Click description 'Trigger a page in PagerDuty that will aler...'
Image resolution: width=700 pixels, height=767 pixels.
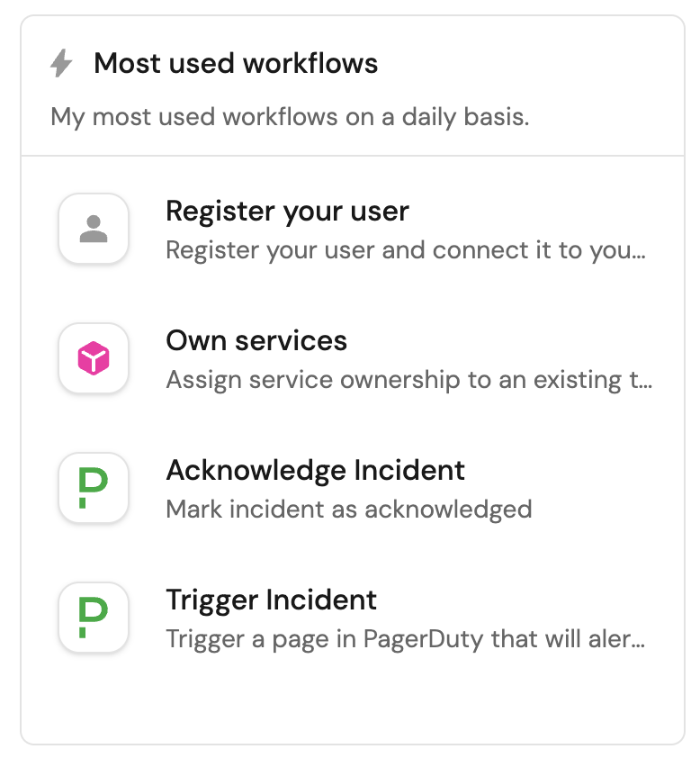[x=406, y=639]
